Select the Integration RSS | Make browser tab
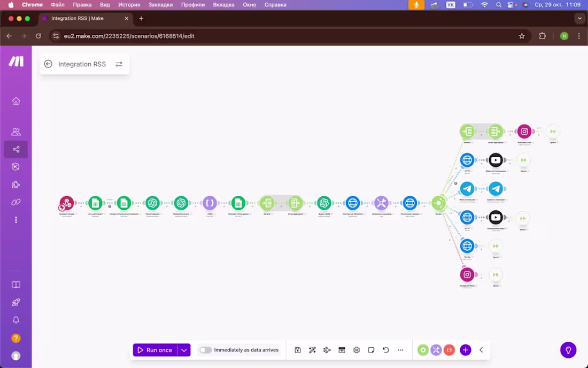This screenshot has height=368, width=588. pyautogui.click(x=84, y=18)
